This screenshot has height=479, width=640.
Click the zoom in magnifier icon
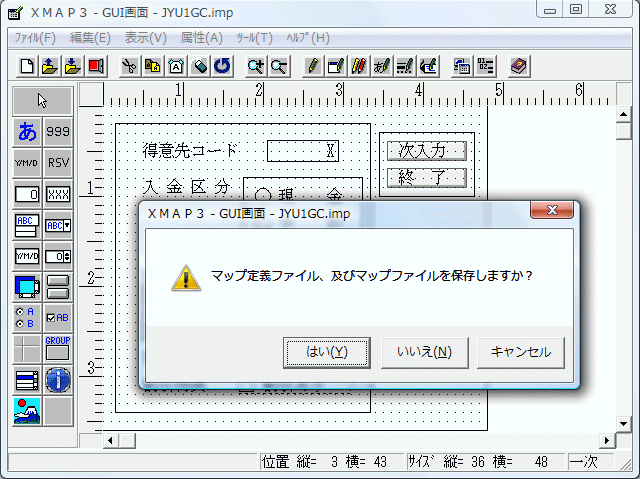point(256,66)
